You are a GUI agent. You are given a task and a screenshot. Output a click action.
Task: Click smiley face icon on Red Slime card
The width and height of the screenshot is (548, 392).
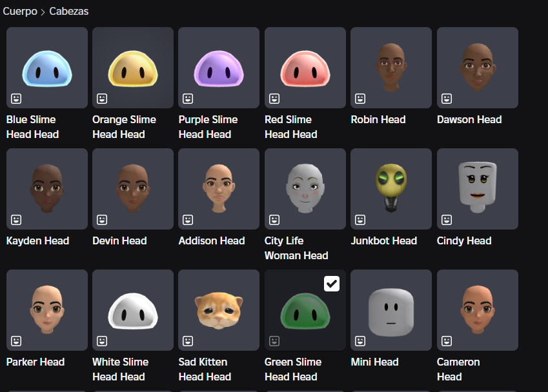pyautogui.click(x=274, y=99)
